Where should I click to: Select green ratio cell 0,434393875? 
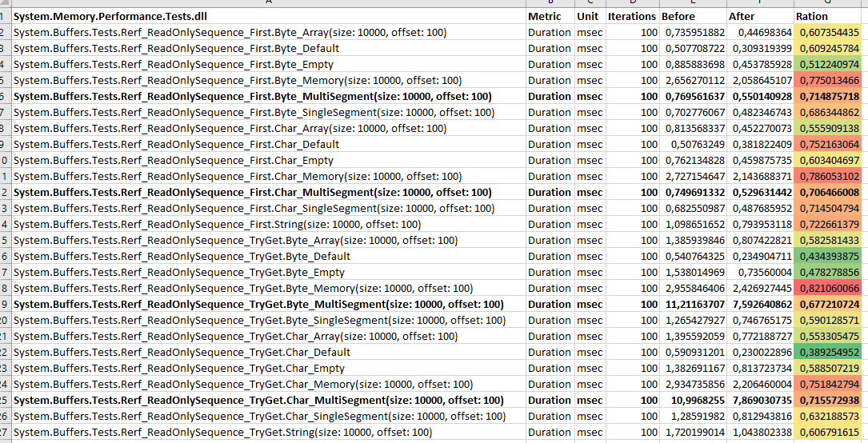coord(828,257)
